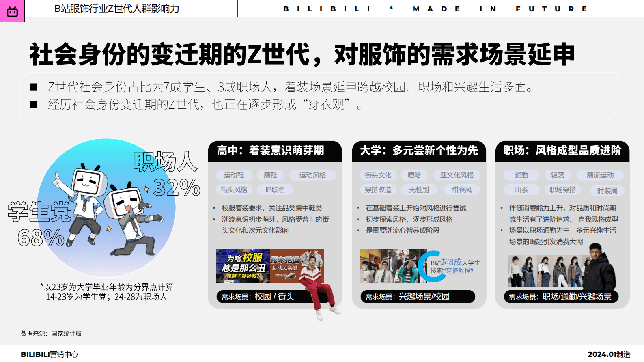Click the '高中：着装意识萌芽期' card header

coord(275,151)
